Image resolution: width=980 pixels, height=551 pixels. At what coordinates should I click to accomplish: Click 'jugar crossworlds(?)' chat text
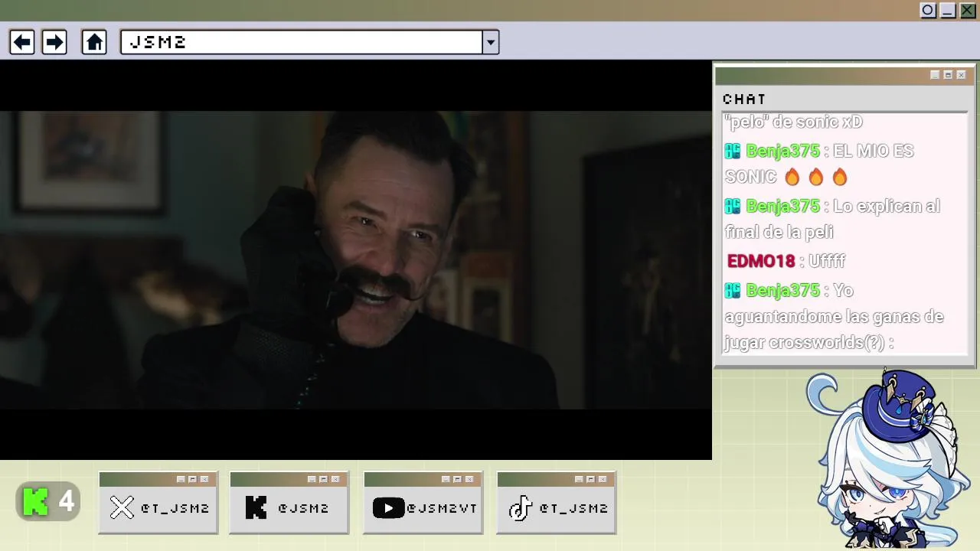pos(805,342)
